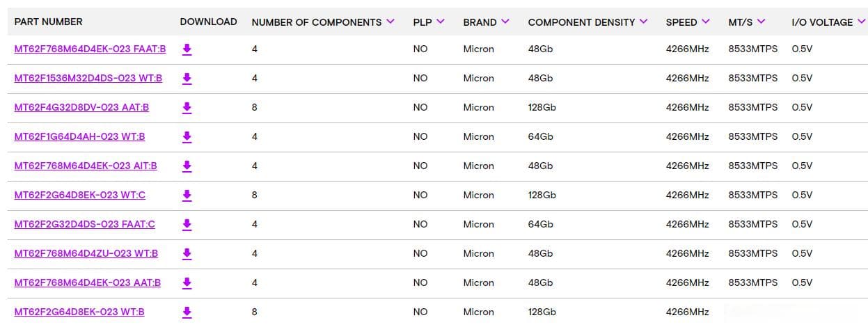868x327 pixels.
Task: Click Part Number column header
Action: click(x=48, y=22)
